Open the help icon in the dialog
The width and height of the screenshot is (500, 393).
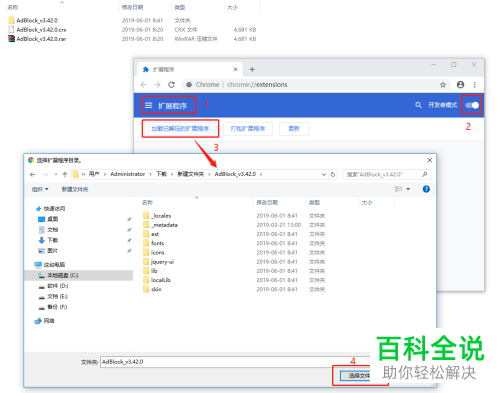click(x=426, y=189)
